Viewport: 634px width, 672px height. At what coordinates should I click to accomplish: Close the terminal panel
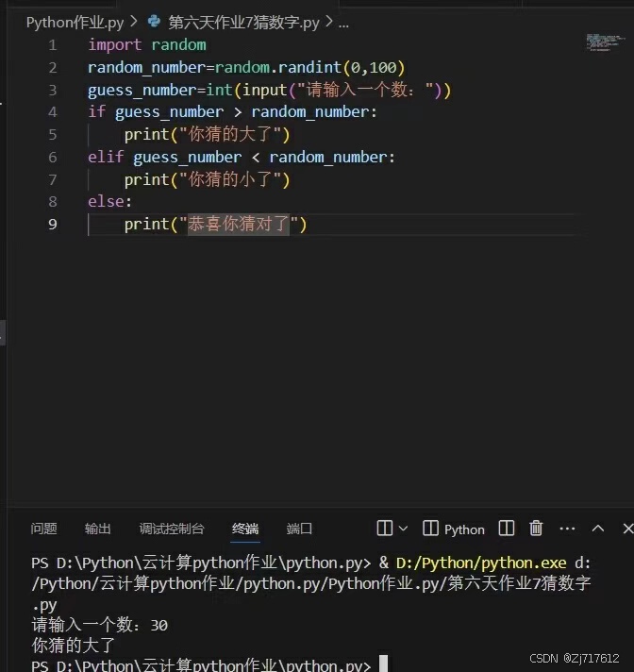tap(628, 529)
